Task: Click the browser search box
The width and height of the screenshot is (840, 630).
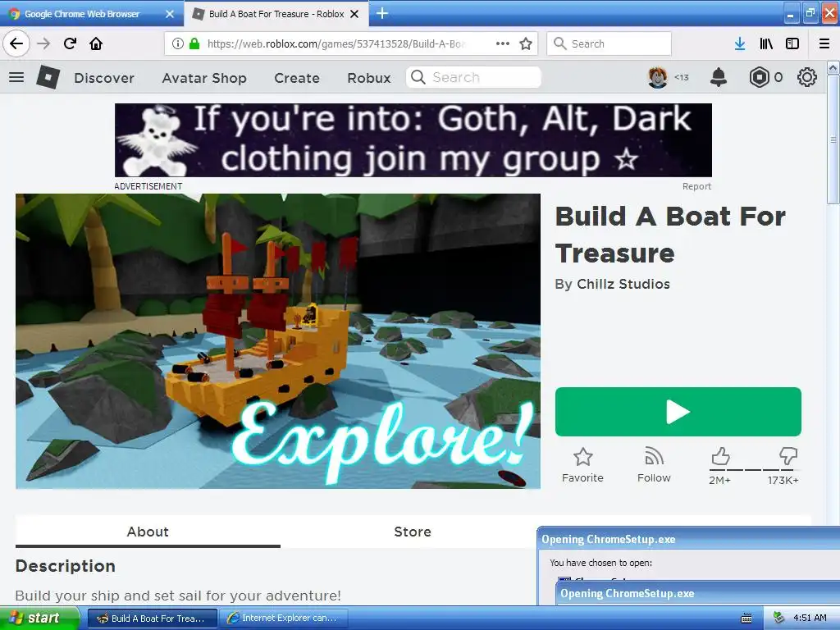Action: (x=609, y=43)
